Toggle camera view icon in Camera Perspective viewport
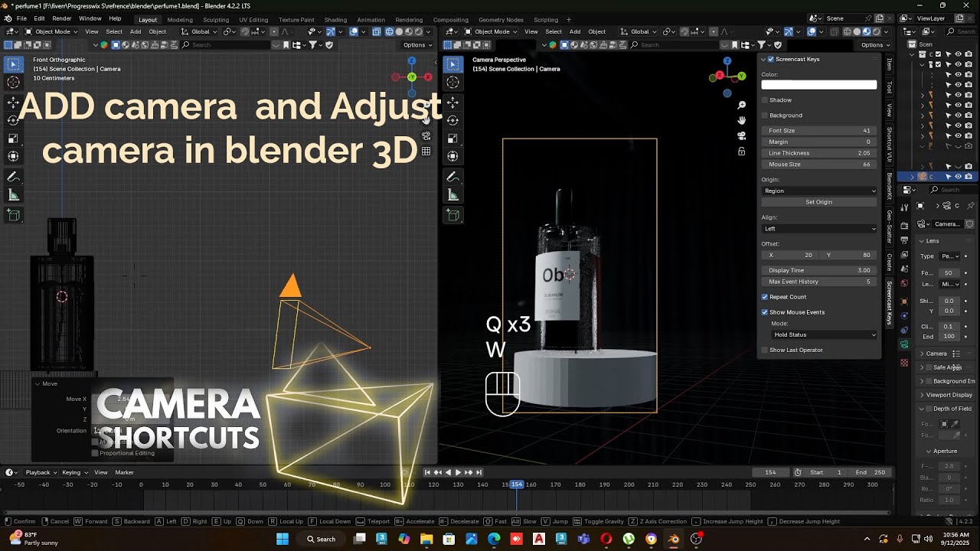 pyautogui.click(x=741, y=135)
